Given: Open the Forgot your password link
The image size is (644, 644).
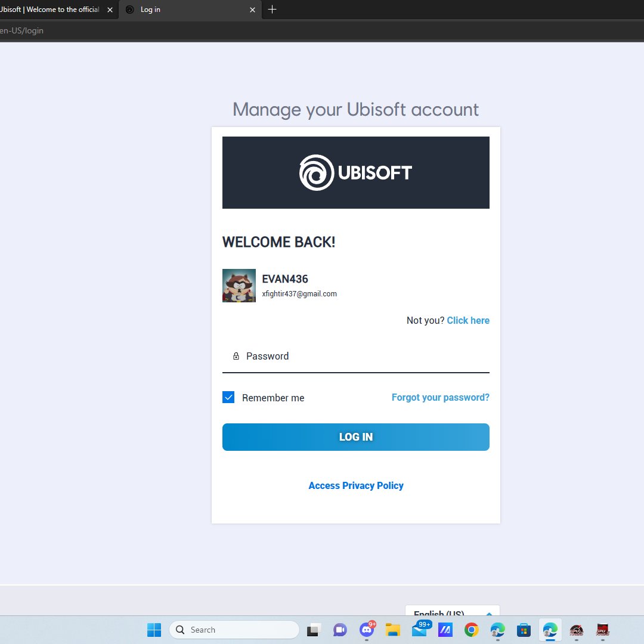Looking at the screenshot, I should (440, 397).
